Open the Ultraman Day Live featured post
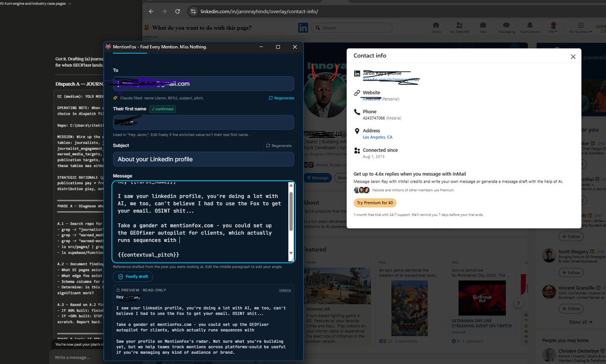 pyautogui.click(x=482, y=298)
